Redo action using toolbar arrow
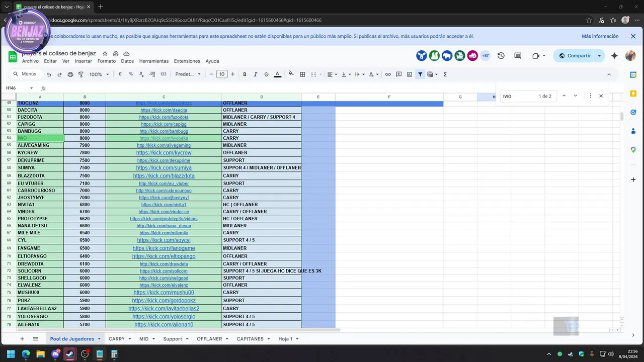This screenshot has height=362, width=644. click(x=59, y=74)
